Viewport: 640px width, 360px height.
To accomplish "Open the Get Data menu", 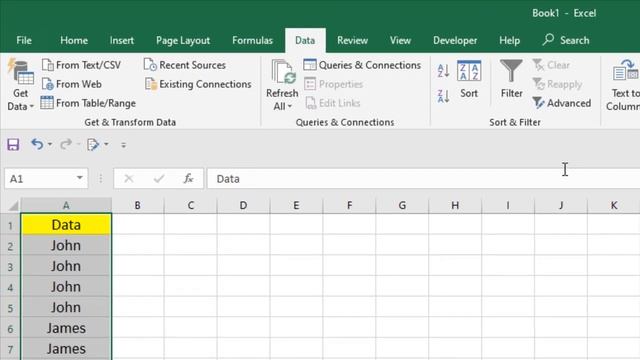I will pyautogui.click(x=20, y=85).
